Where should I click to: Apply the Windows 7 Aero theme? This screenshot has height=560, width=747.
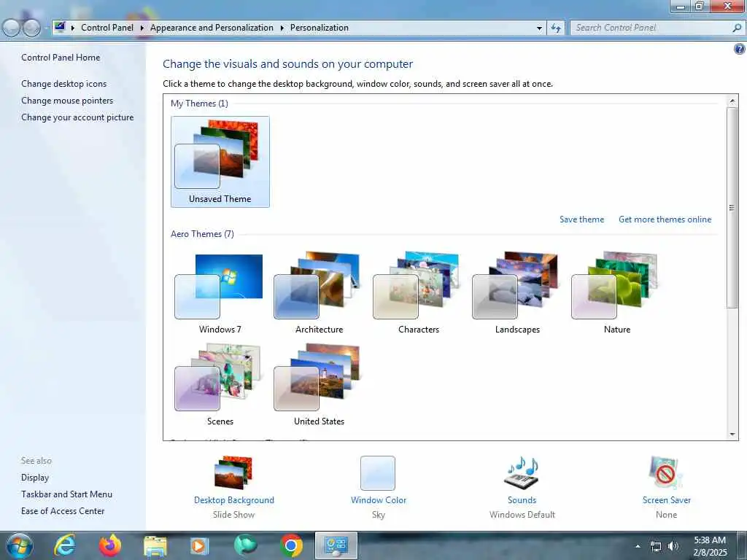pyautogui.click(x=219, y=294)
